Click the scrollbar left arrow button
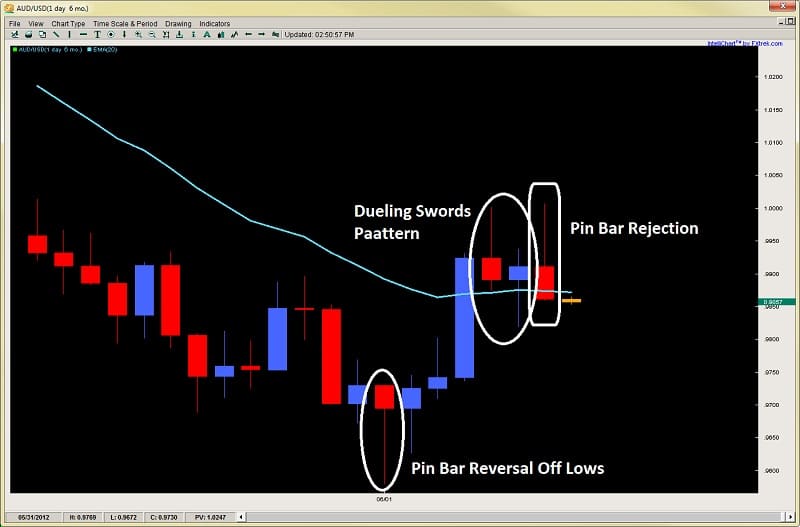 241,517
